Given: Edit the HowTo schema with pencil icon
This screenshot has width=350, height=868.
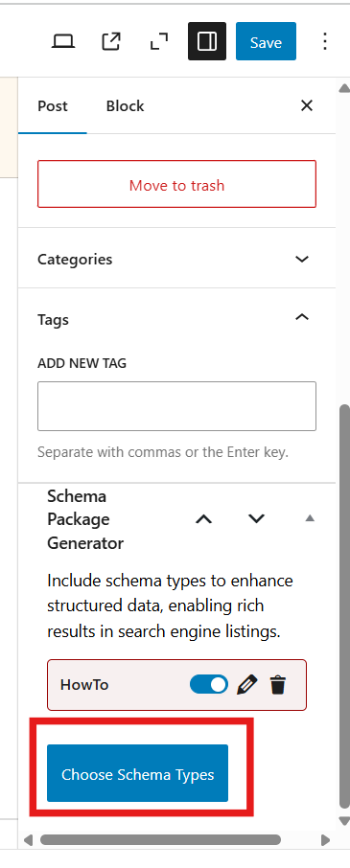Looking at the screenshot, I should click(247, 685).
